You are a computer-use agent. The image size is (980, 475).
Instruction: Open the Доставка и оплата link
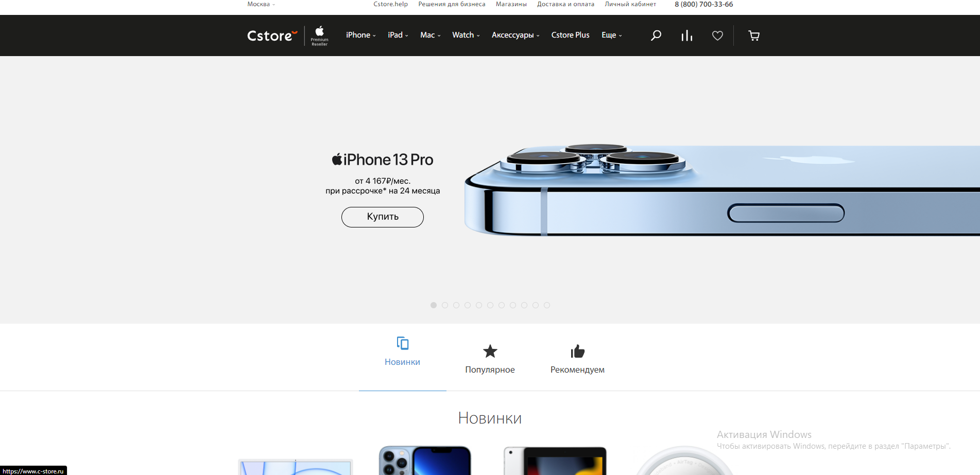(565, 4)
